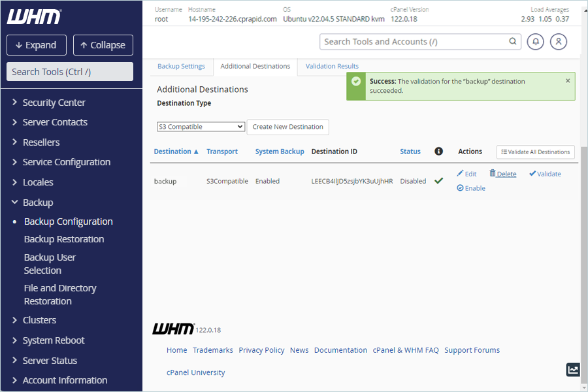Screen dimensions: 588x392
Task: Click Create New Destination button
Action: point(287,127)
